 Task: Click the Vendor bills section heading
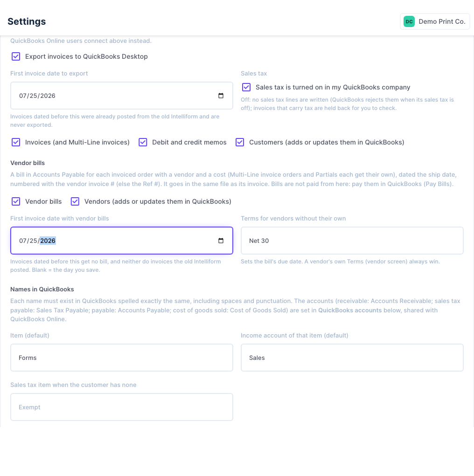point(28,163)
